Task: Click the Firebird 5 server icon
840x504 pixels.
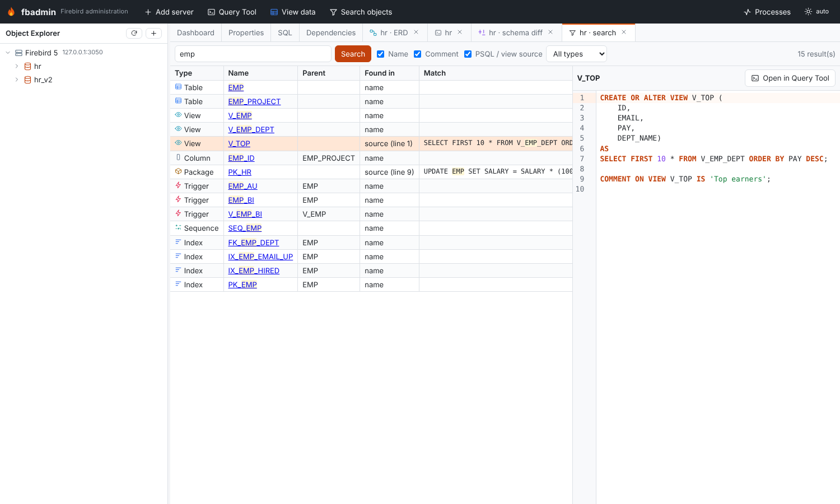Action: [x=18, y=53]
